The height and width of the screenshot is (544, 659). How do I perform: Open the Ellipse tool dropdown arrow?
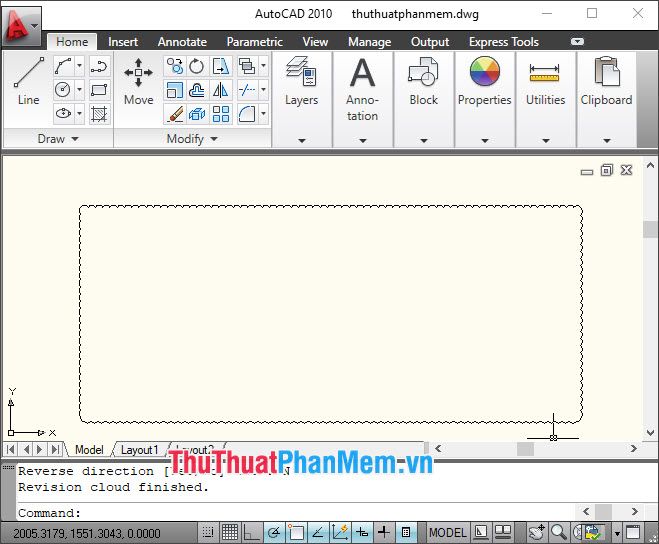(x=79, y=114)
